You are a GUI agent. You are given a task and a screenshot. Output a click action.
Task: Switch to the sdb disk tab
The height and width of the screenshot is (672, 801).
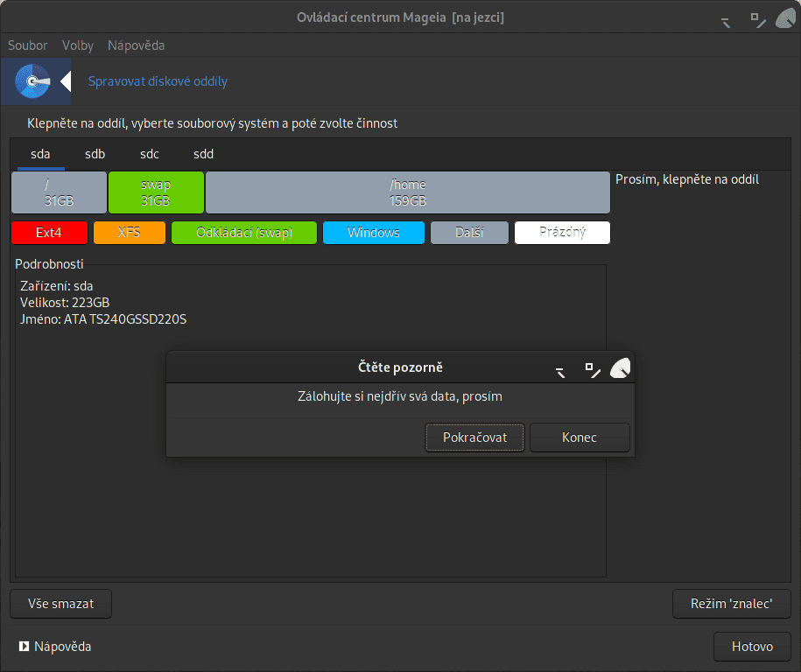[x=95, y=153]
